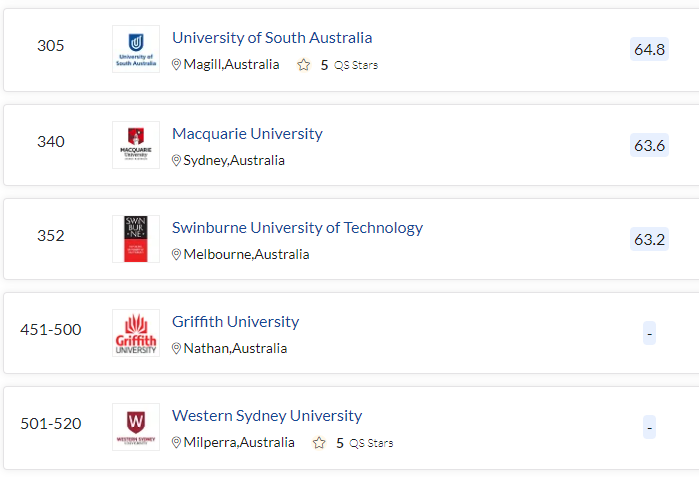Screen dimensions: 699x482
Task: Click the 63.2 score badge
Action: tap(650, 239)
